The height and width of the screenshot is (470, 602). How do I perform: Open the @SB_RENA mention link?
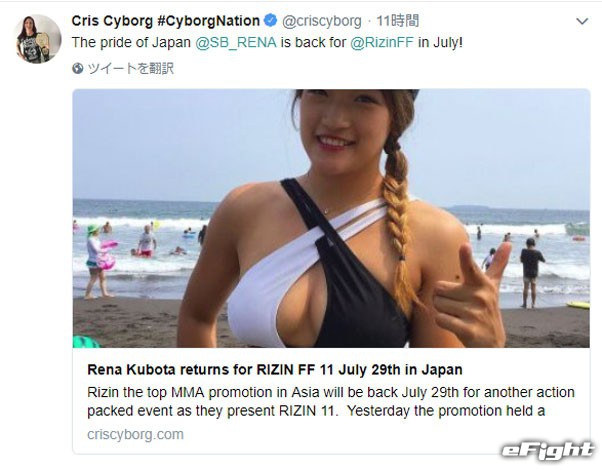click(x=236, y=42)
